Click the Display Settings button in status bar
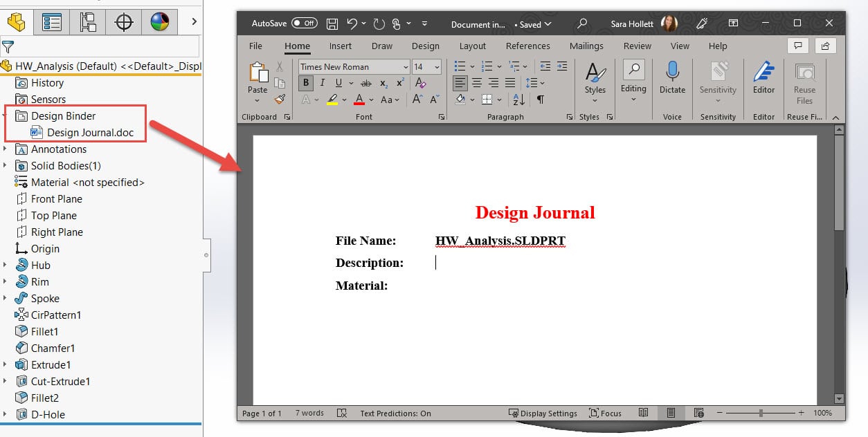868x437 pixels. 544,413
